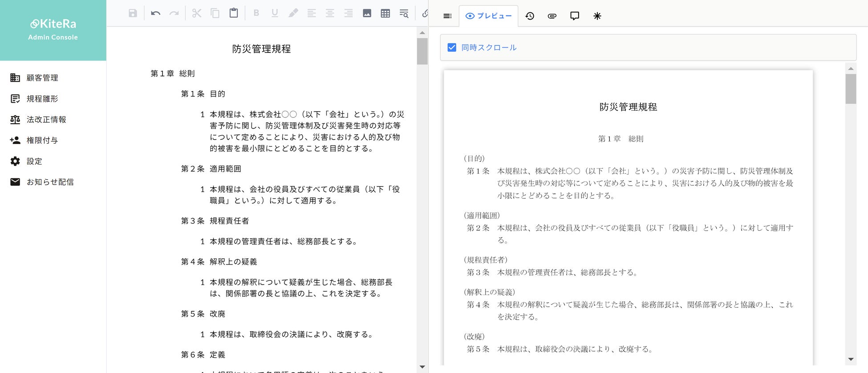Go to 規程雛形 in the sidebar
Screen dimensions: 868x373
click(42, 99)
